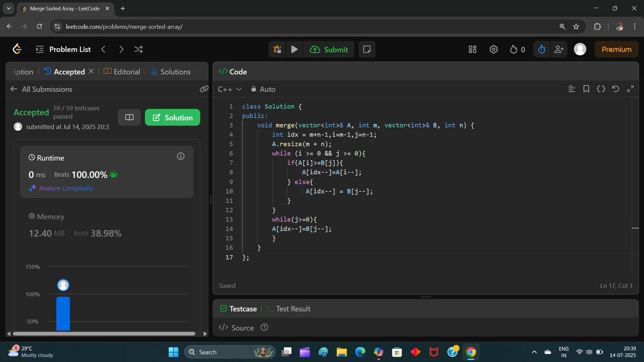Click the bookmark icon in editor
644x362 pixels.
pyautogui.click(x=586, y=89)
